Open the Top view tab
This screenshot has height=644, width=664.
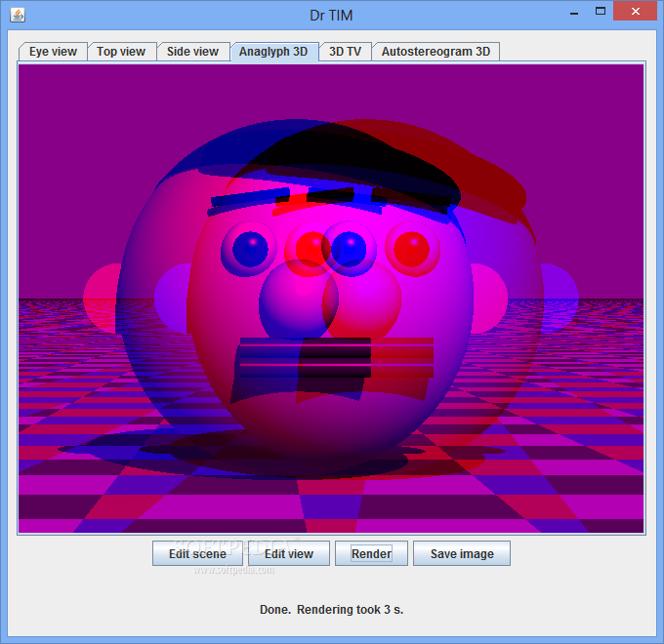(x=121, y=52)
